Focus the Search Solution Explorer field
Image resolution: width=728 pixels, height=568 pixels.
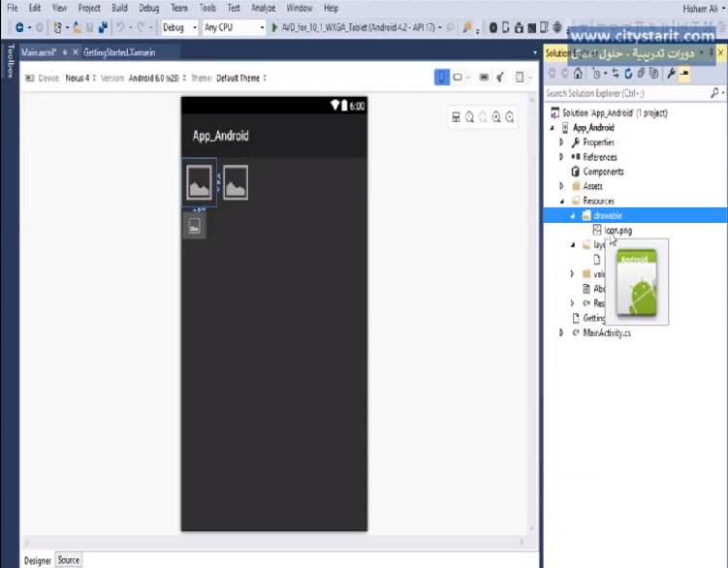click(627, 93)
